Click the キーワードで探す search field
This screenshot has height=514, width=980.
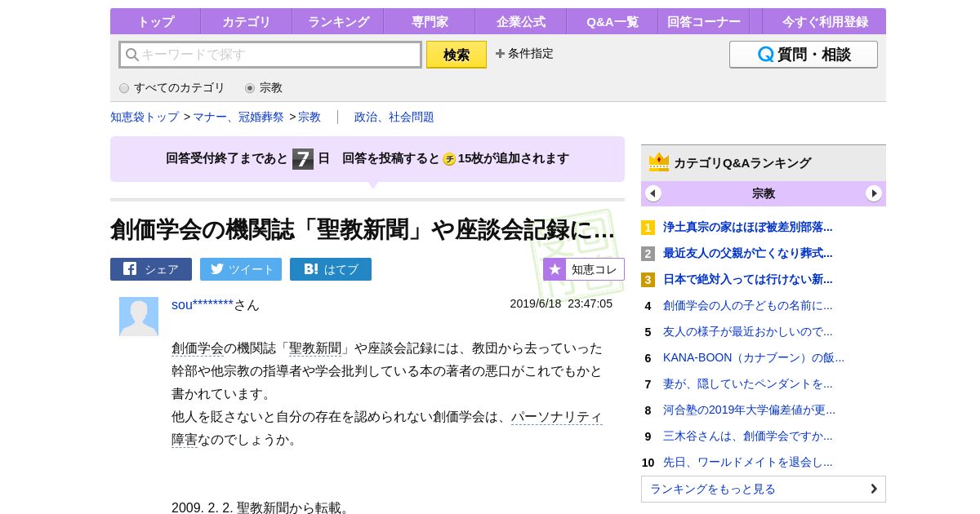[x=270, y=55]
